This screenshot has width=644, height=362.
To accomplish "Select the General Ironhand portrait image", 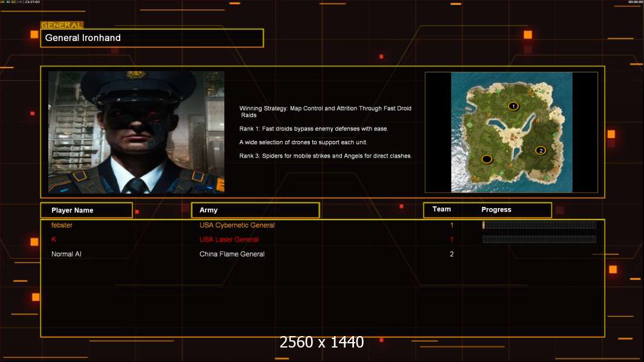I will (x=137, y=132).
